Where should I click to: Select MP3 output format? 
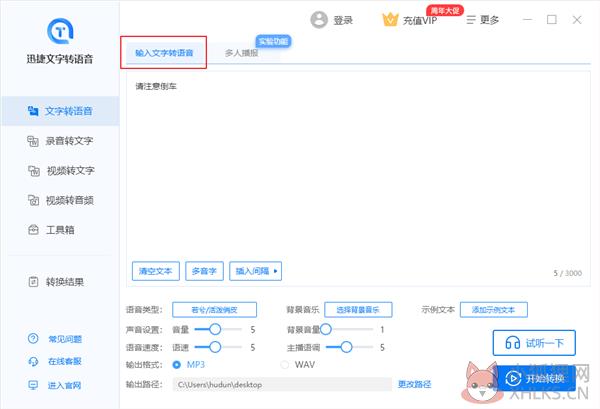click(x=176, y=365)
